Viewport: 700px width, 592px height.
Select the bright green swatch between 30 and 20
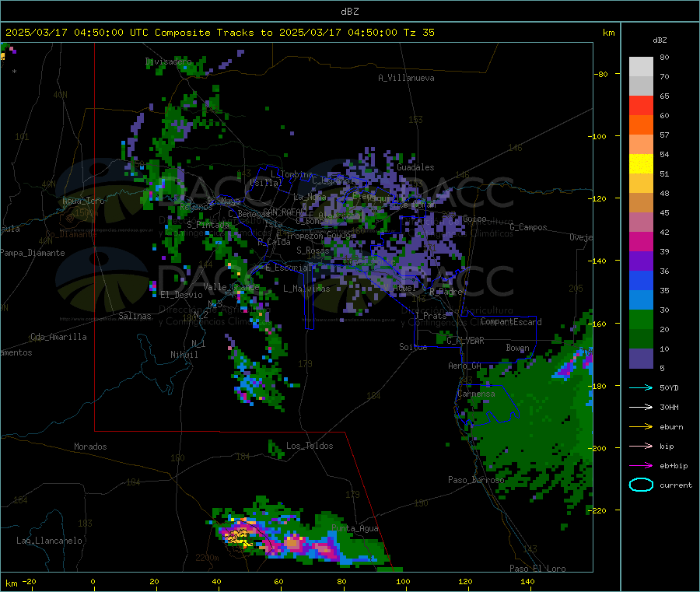[641, 320]
